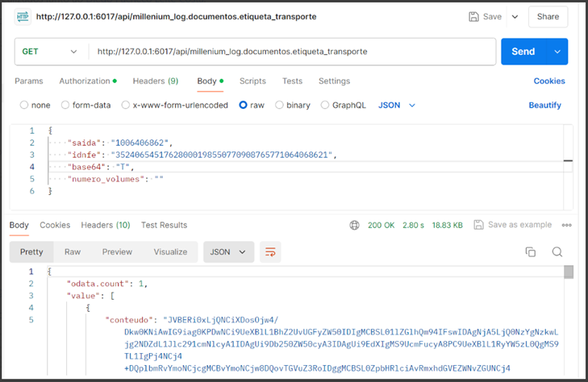Open search in response body
The height and width of the screenshot is (382, 588).
557,252
